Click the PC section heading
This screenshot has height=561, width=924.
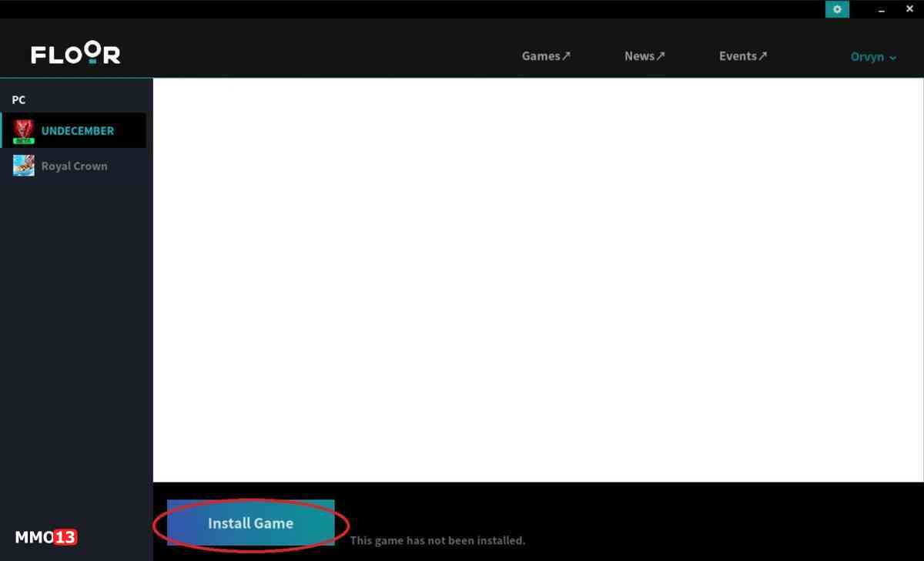tap(18, 100)
